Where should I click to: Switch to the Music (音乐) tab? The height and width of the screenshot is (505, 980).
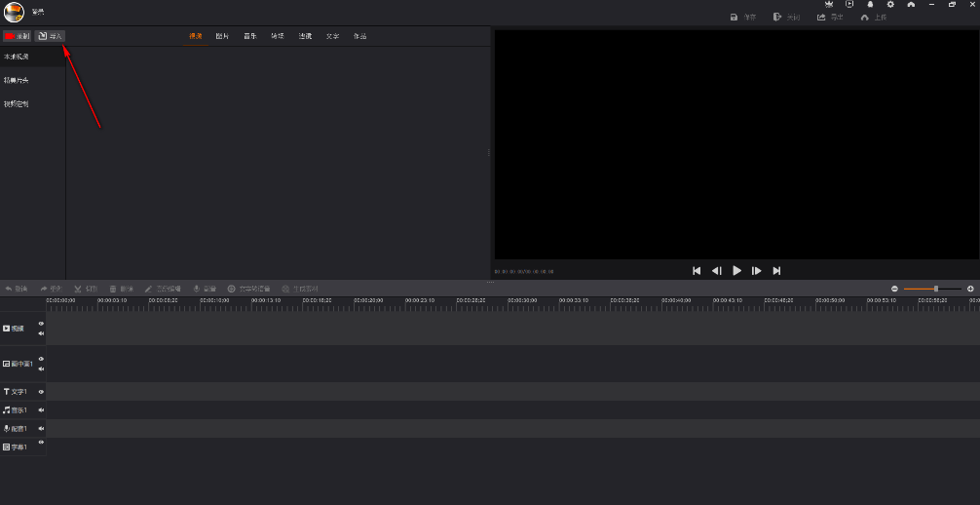click(x=250, y=36)
